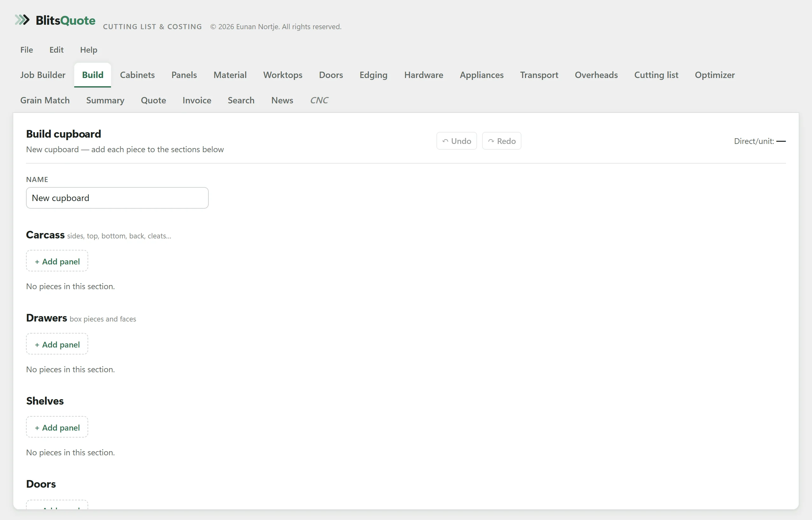Switch to the Invoice tab
Image resolution: width=812 pixels, height=520 pixels.
(197, 100)
